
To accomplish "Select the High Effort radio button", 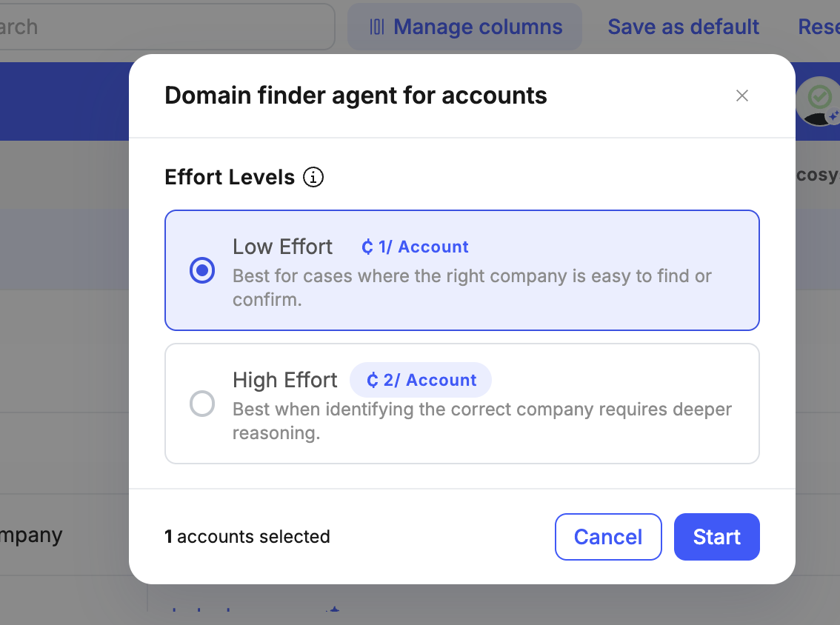I will point(202,404).
